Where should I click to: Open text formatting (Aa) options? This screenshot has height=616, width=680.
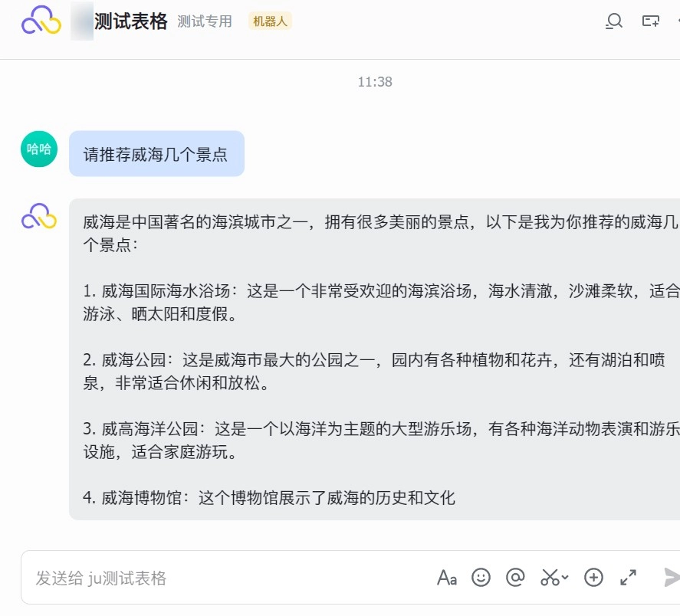pyautogui.click(x=447, y=578)
